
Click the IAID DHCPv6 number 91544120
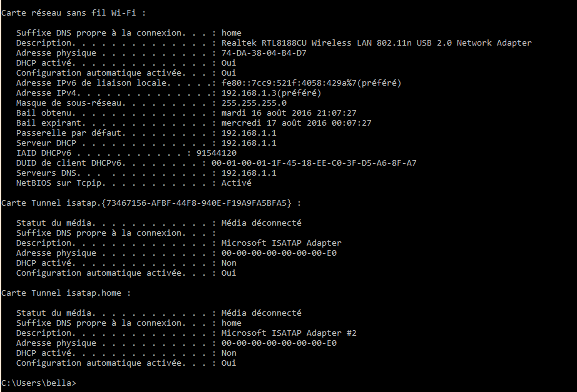coord(217,153)
